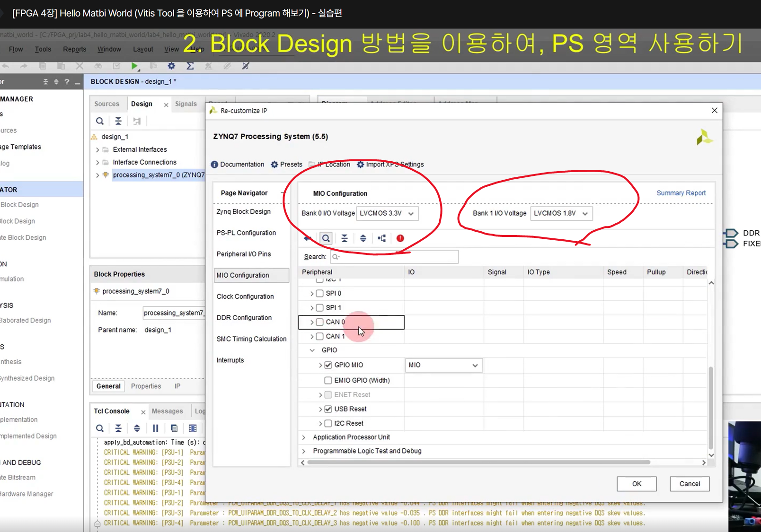Go to Clock Configuration page

pyautogui.click(x=245, y=297)
